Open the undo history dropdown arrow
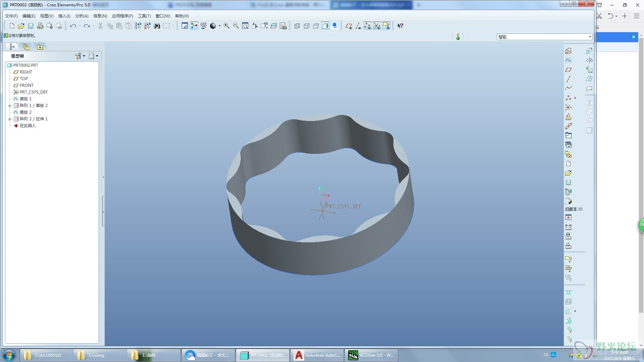Image resolution: width=644 pixels, height=362 pixels. [80, 26]
